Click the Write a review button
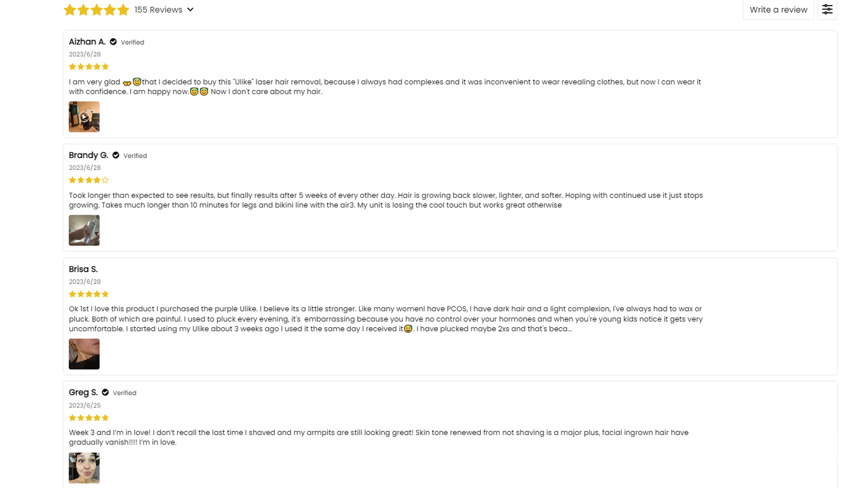Screen dimensions: 868x488 click(x=778, y=9)
